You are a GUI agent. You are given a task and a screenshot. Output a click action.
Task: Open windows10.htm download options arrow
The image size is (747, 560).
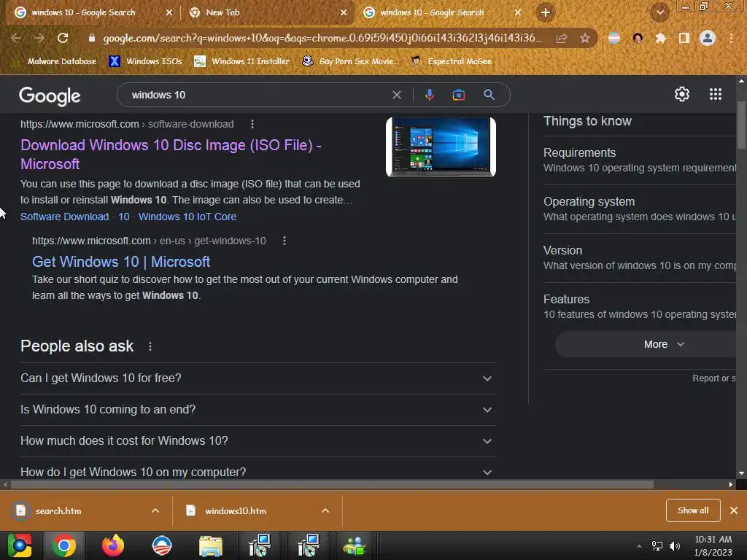(325, 510)
